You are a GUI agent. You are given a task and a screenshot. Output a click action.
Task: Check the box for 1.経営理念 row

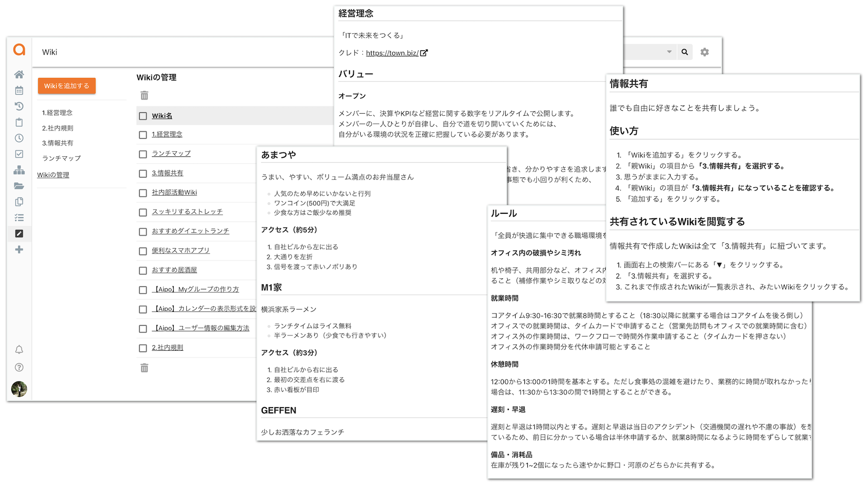pyautogui.click(x=143, y=135)
